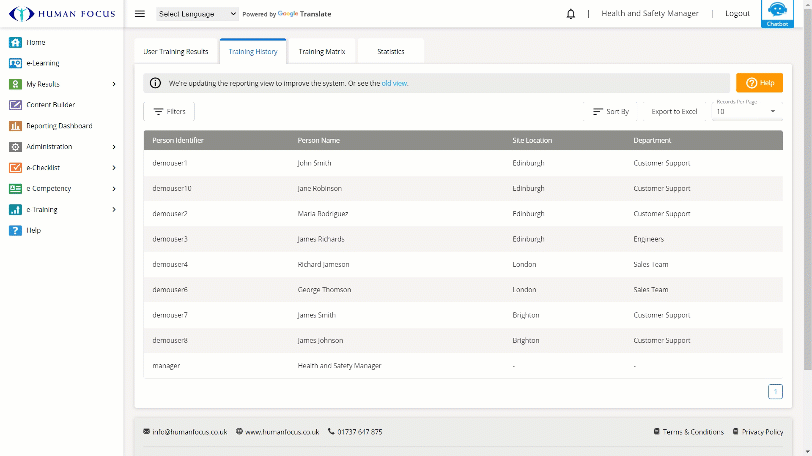Click the Reporting Dashboard icon
This screenshot has width=812, height=456.
(x=15, y=126)
